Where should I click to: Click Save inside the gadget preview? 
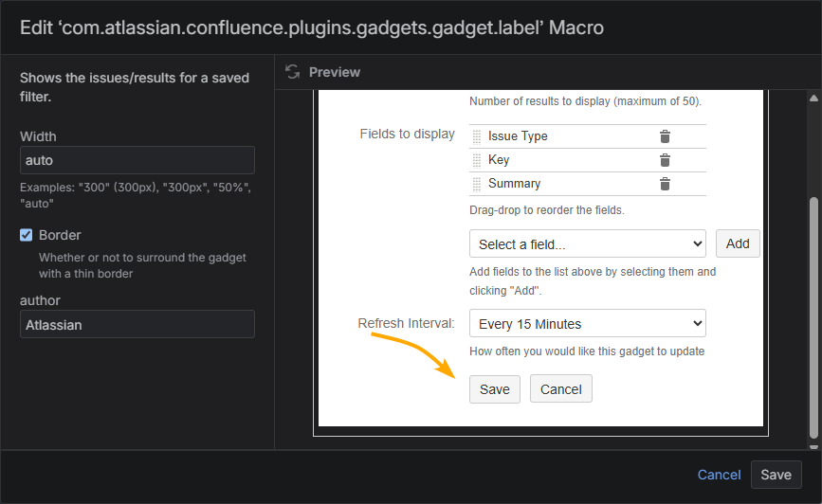pyautogui.click(x=494, y=389)
